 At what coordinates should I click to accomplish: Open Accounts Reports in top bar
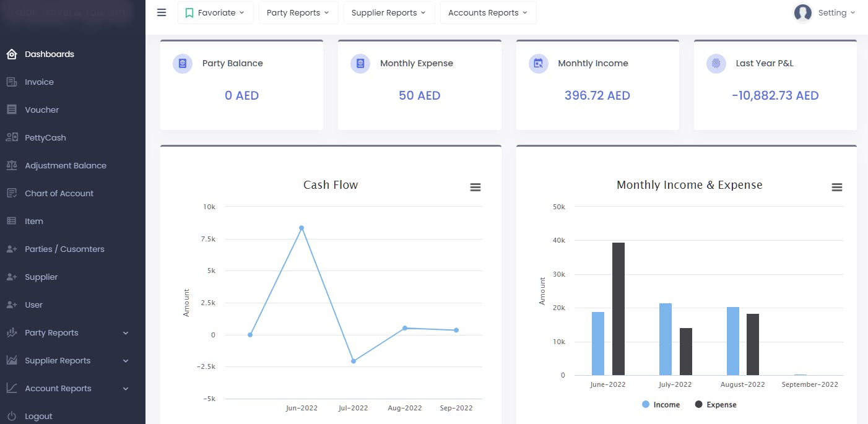(488, 12)
